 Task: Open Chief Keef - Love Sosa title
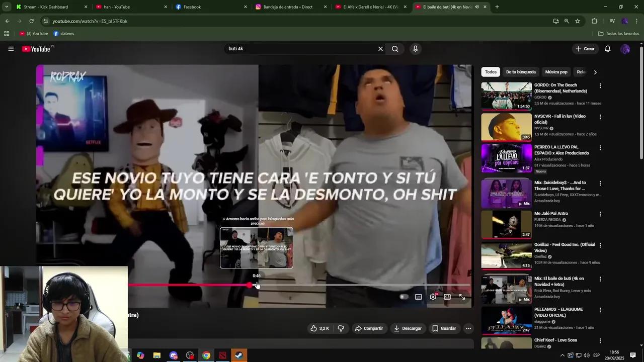[x=555, y=340]
